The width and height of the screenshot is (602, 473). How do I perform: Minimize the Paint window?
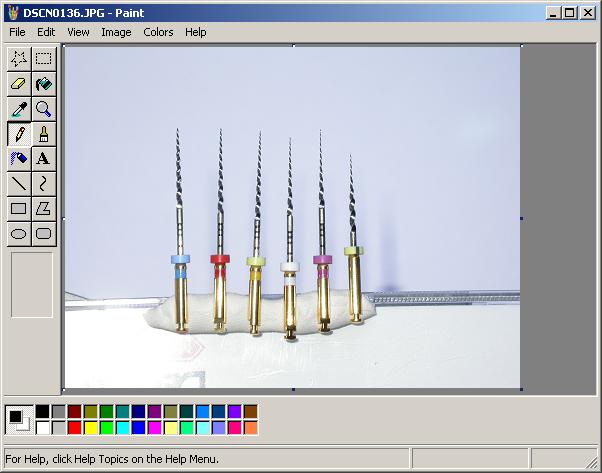pyautogui.click(x=553, y=13)
